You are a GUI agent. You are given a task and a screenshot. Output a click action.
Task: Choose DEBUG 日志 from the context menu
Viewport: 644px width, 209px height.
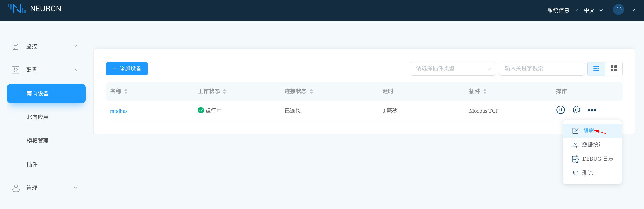tap(592, 159)
